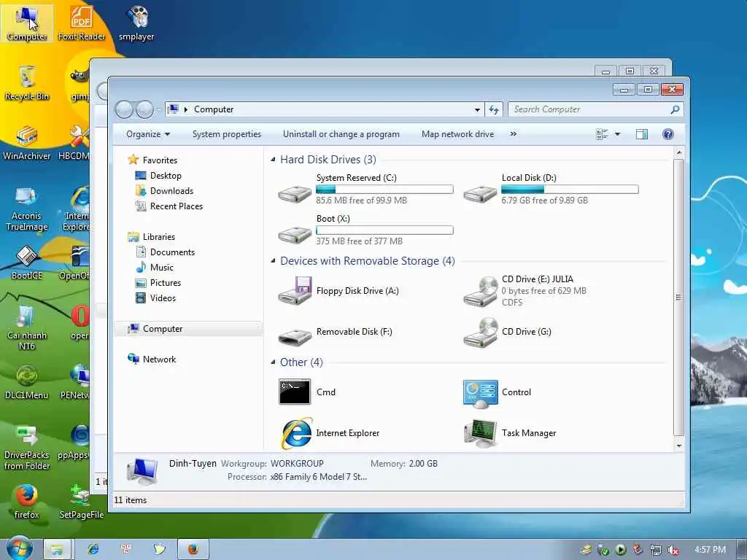Go back with the Back button
Image resolution: width=747 pixels, height=560 pixels.
tap(124, 110)
